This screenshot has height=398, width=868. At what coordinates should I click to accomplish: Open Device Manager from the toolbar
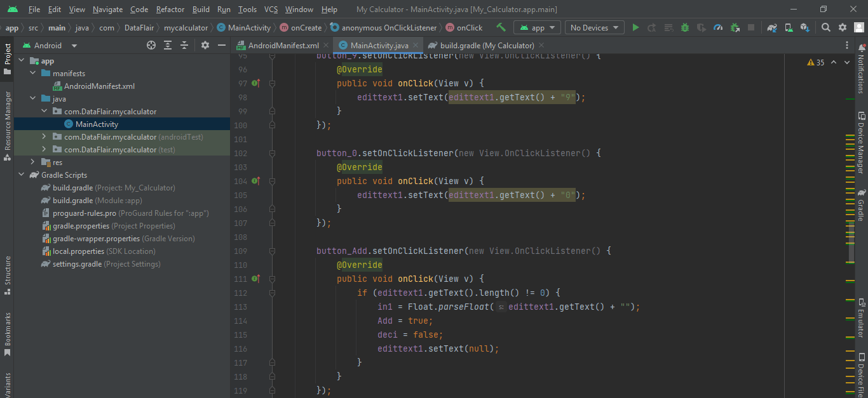tap(789, 28)
